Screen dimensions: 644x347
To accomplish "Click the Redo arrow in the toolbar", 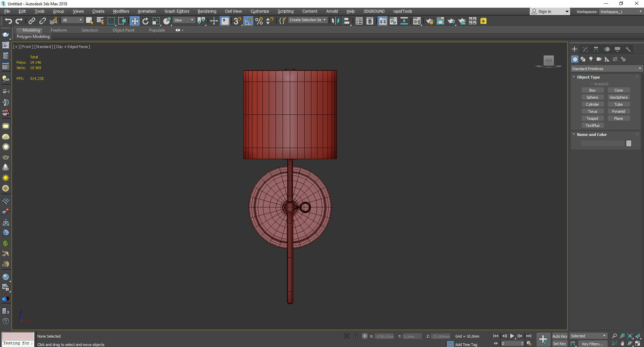I will [19, 21].
